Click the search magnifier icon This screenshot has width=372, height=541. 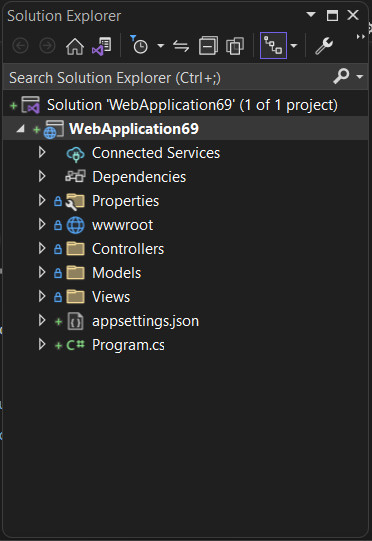point(341,76)
